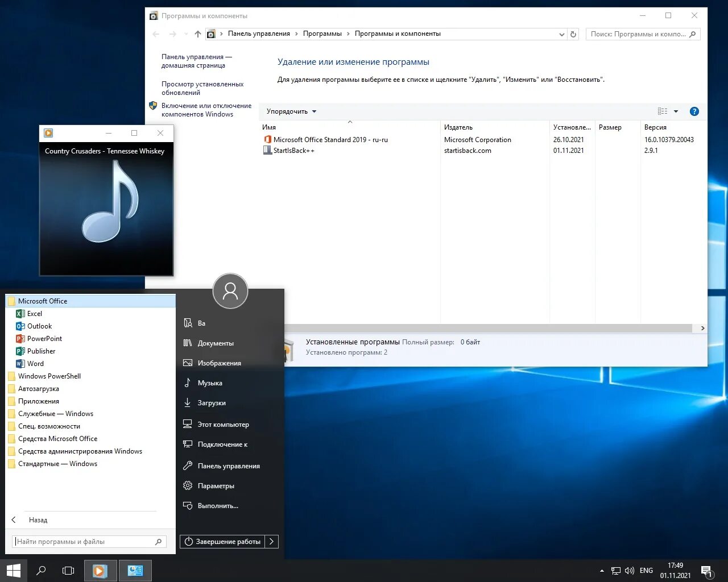Refresh the Programs and Features window
Image resolution: width=728 pixels, height=582 pixels.
point(573,34)
